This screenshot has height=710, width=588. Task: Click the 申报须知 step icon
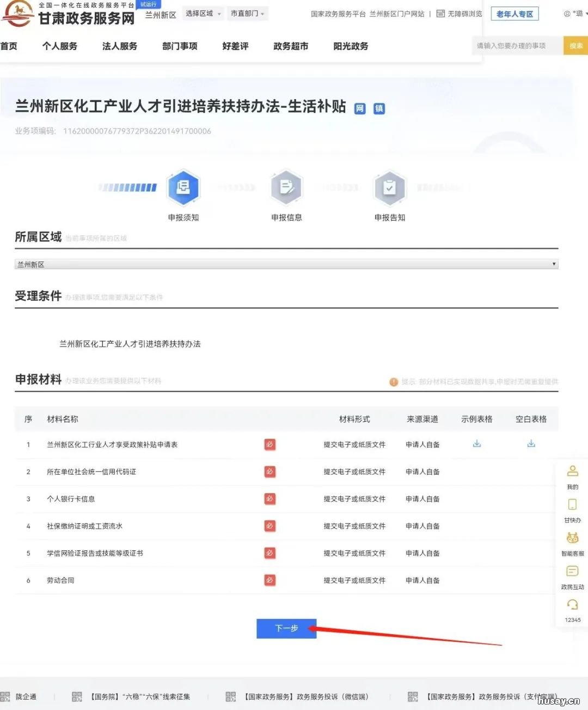183,187
